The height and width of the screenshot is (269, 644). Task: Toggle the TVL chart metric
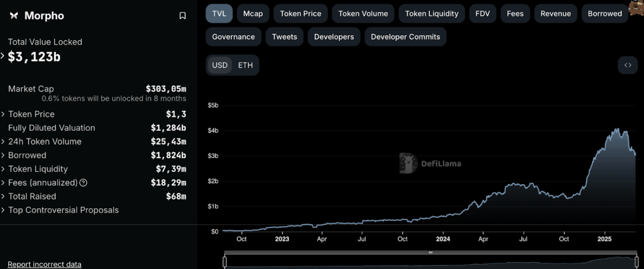click(219, 14)
